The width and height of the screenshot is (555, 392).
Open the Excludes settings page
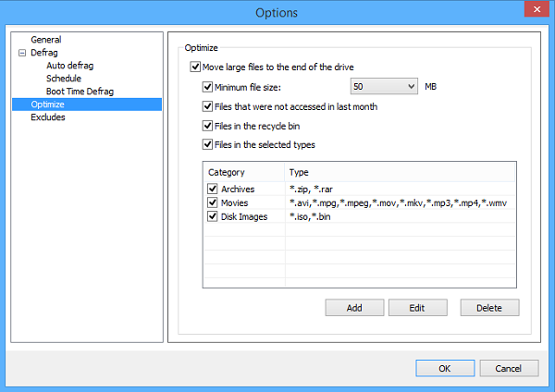48,117
